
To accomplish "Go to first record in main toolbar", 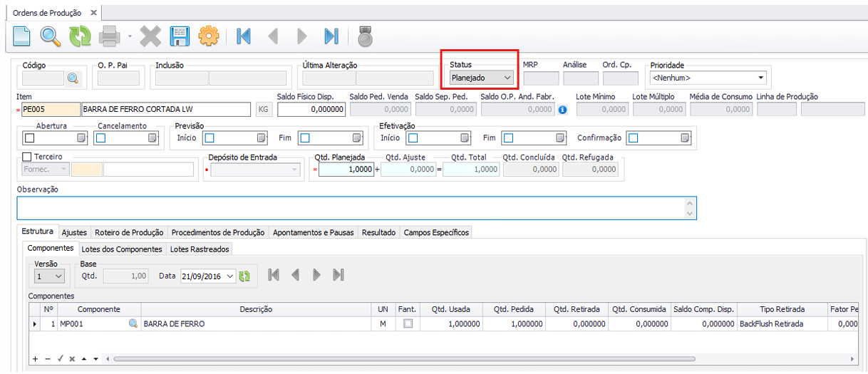I will 244,36.
